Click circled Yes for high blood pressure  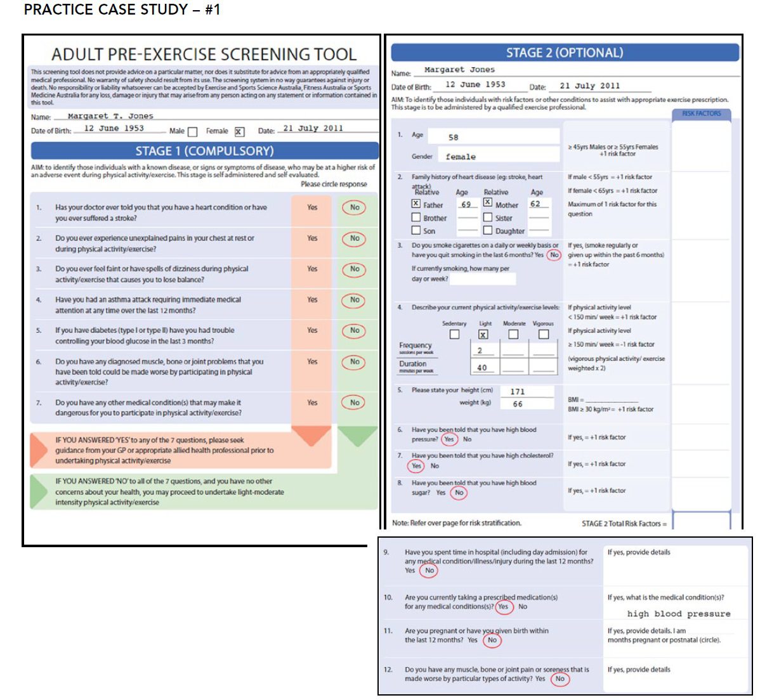[449, 439]
